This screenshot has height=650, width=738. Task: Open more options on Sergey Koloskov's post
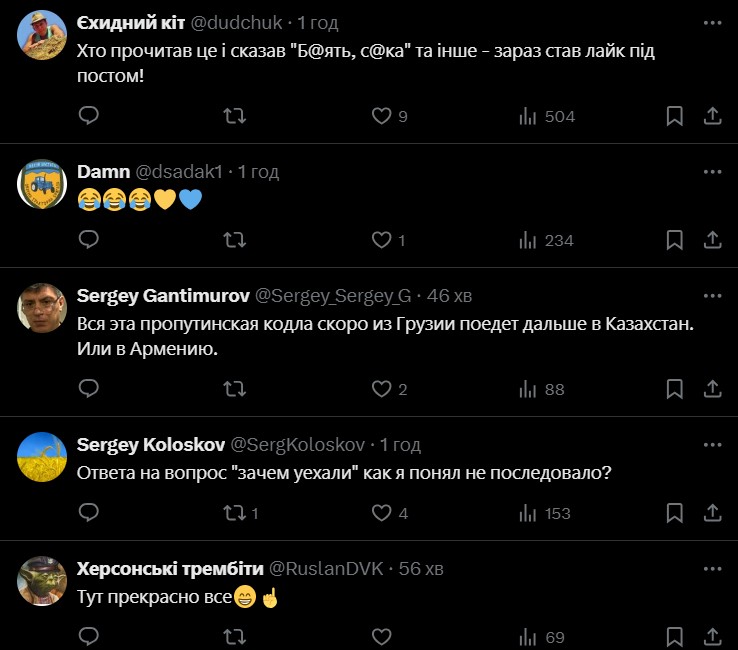point(712,444)
